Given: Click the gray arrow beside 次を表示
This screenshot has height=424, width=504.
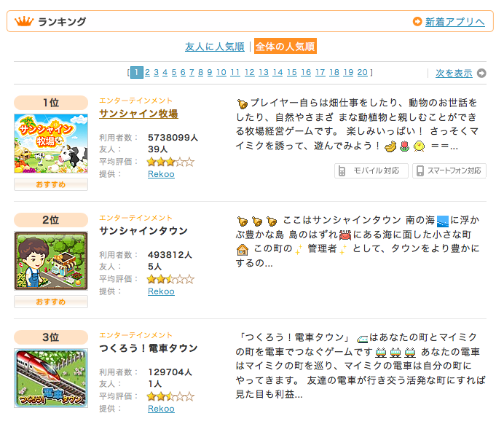Looking at the screenshot, I should click(481, 74).
